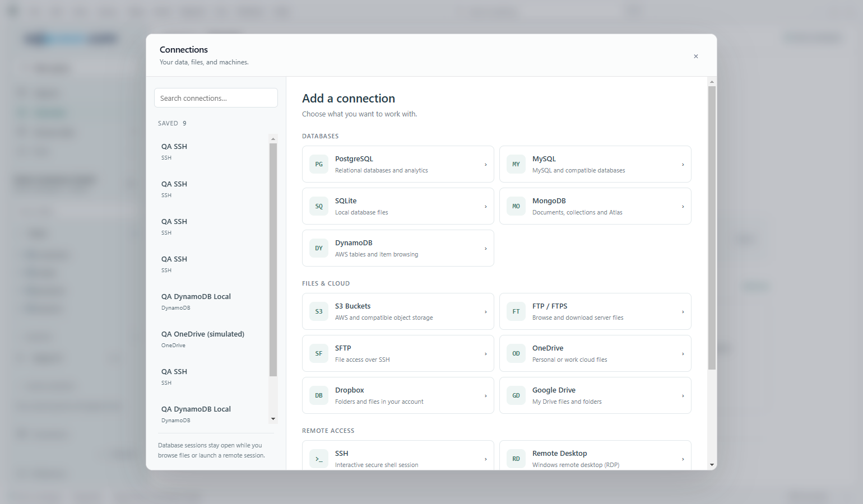Expand the PostgreSQL card chevron
This screenshot has width=863, height=504.
point(485,165)
